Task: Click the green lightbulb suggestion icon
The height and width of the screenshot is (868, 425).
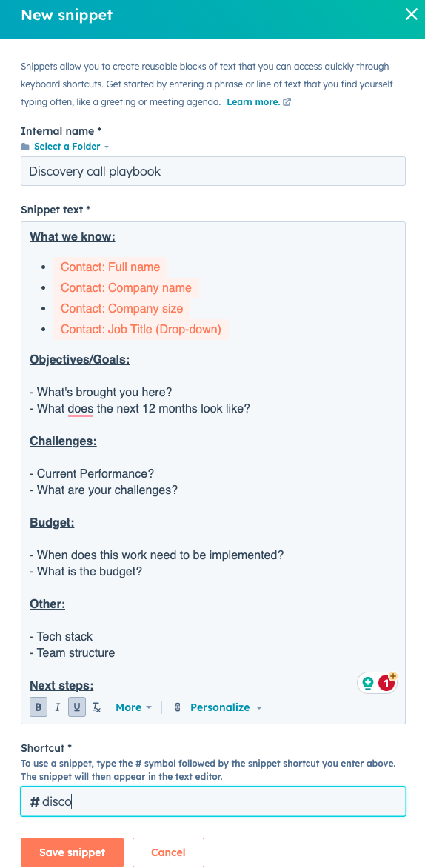Action: click(367, 683)
